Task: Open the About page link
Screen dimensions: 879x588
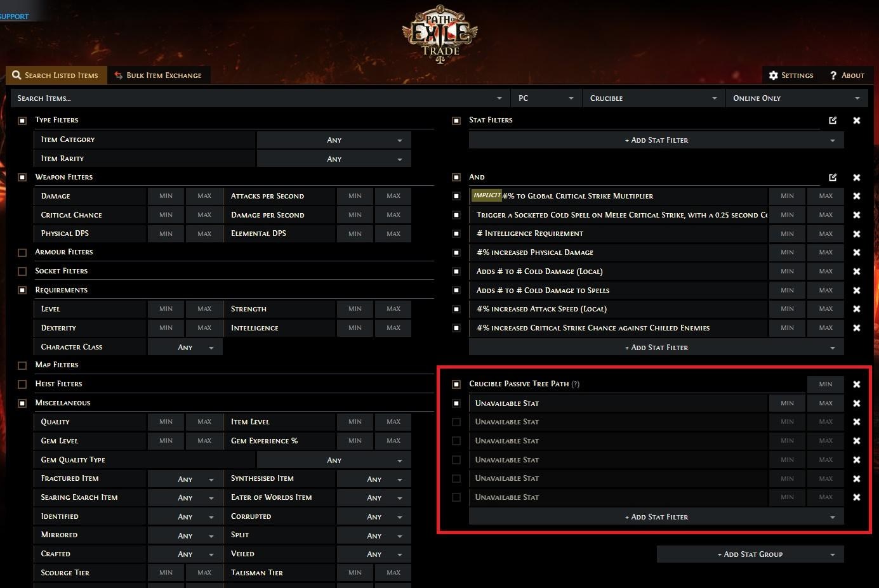Action: [847, 75]
